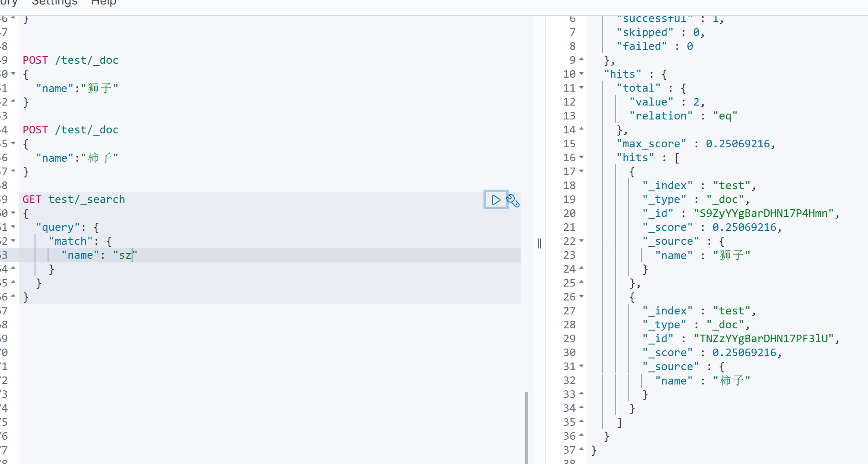The height and width of the screenshot is (464, 868).
Task: Fold the "match" block in request editor
Action: (13, 241)
